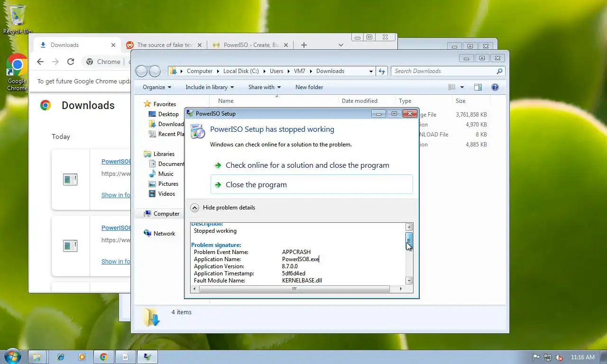This screenshot has width=607, height=364.
Task: Select Music in Libraries
Action: pyautogui.click(x=161, y=174)
